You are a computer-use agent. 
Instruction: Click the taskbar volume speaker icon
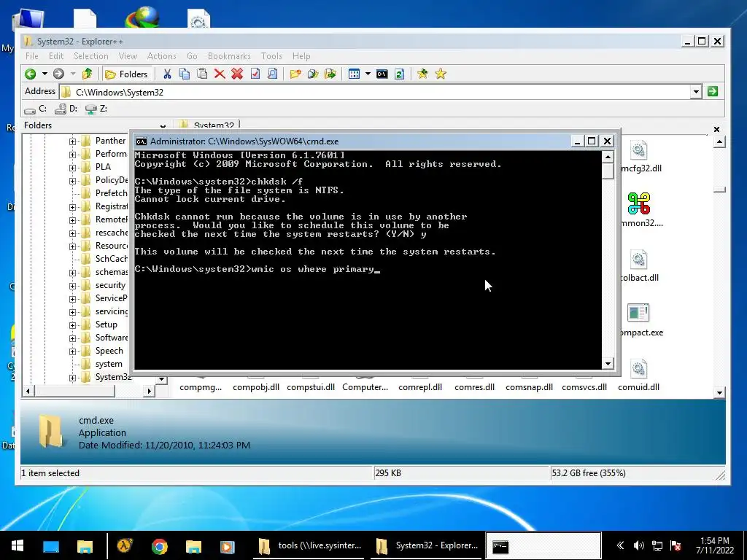(638, 545)
